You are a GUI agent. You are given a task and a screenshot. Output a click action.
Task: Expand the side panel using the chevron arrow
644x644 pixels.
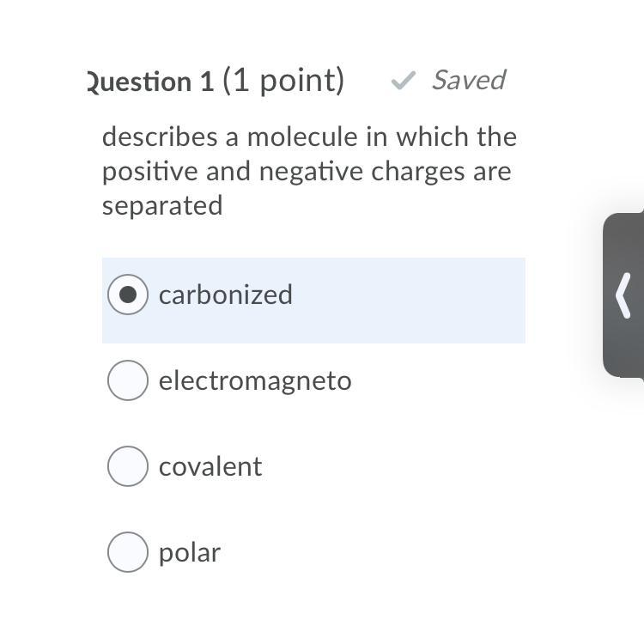point(624,295)
